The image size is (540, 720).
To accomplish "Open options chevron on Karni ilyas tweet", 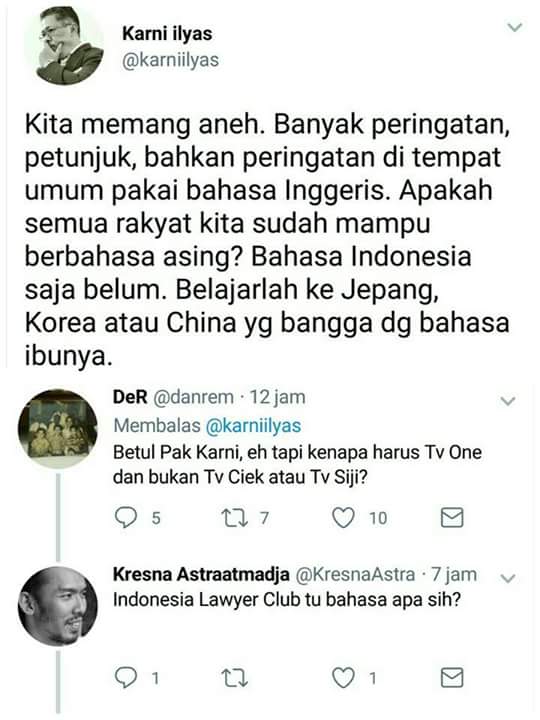I will tap(515, 27).
